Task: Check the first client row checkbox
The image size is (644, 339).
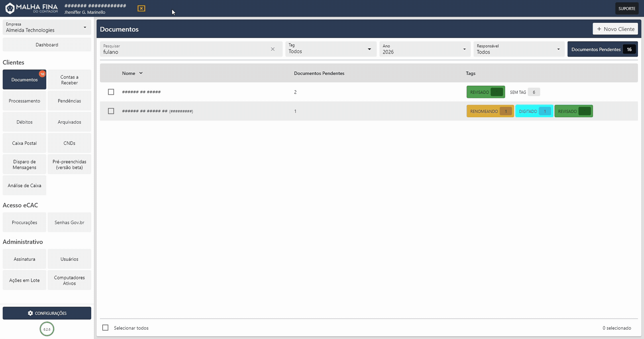Action: pyautogui.click(x=111, y=92)
